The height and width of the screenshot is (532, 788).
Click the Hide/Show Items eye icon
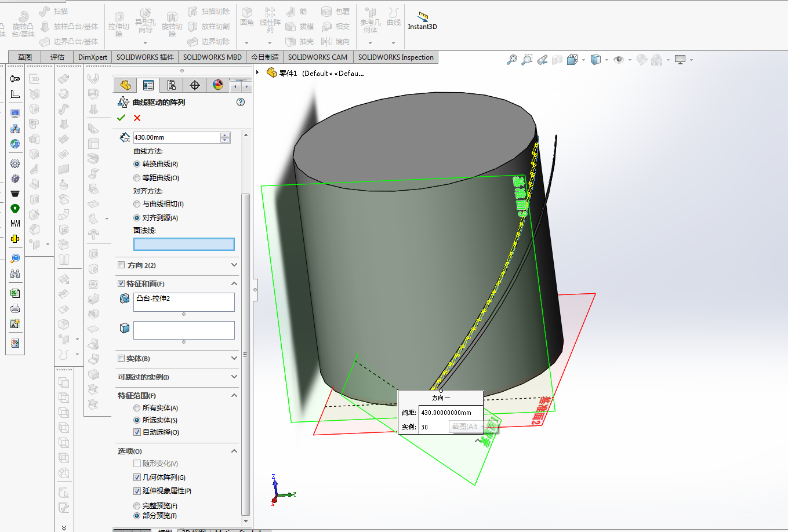coord(618,60)
